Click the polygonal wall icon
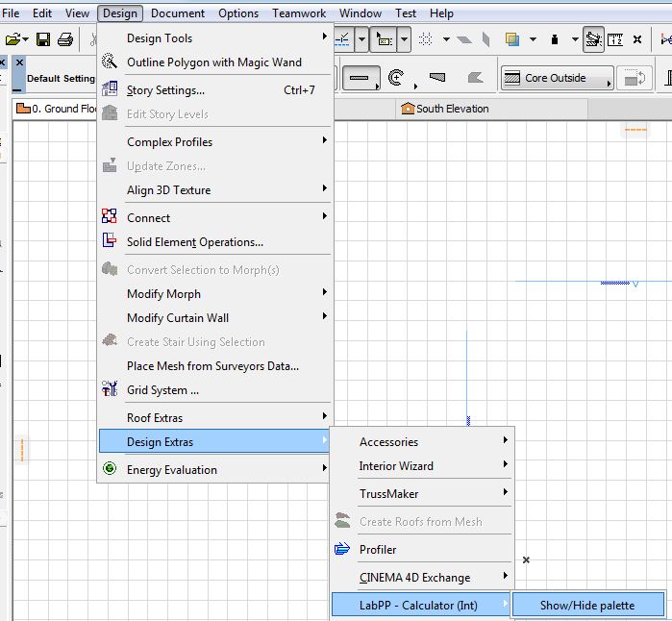Image resolution: width=672 pixels, height=621 pixels. (475, 78)
